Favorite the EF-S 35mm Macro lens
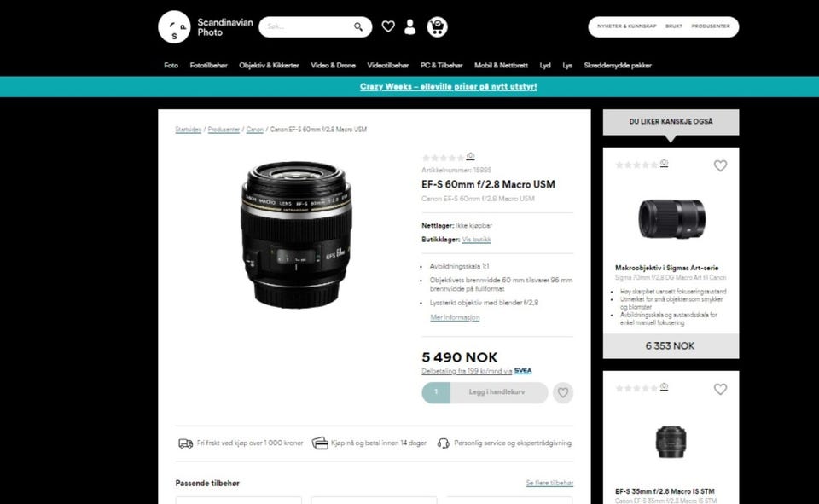 tap(720, 389)
